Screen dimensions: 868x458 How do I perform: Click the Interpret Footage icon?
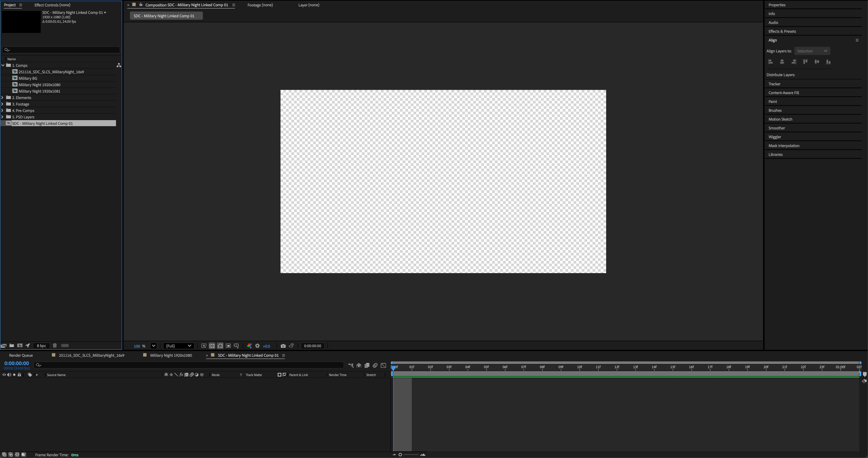point(4,345)
